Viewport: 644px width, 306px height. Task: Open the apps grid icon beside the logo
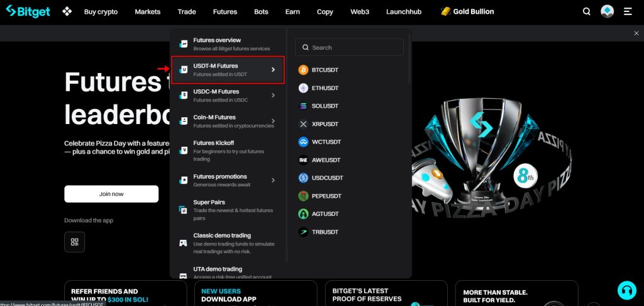67,11
